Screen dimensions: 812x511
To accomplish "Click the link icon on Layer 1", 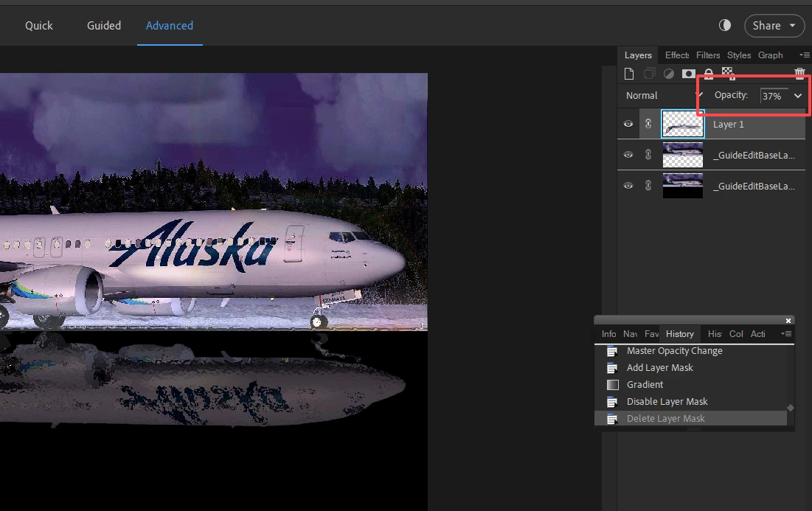I will click(648, 124).
